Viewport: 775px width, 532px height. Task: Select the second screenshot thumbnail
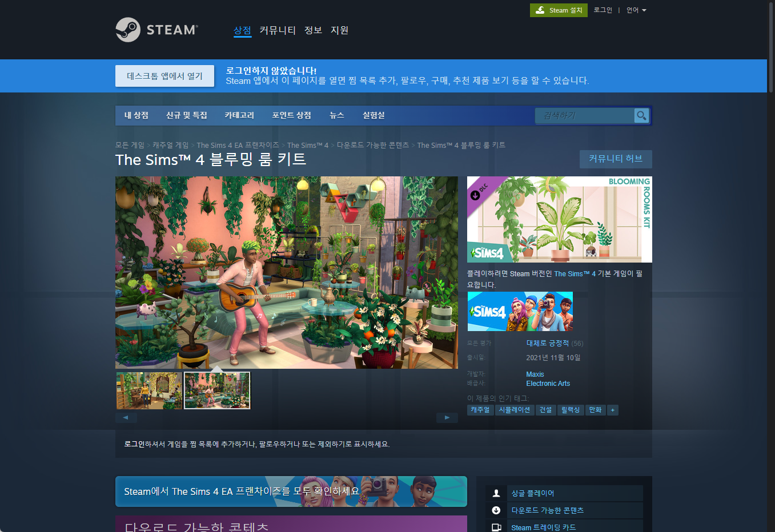[217, 390]
